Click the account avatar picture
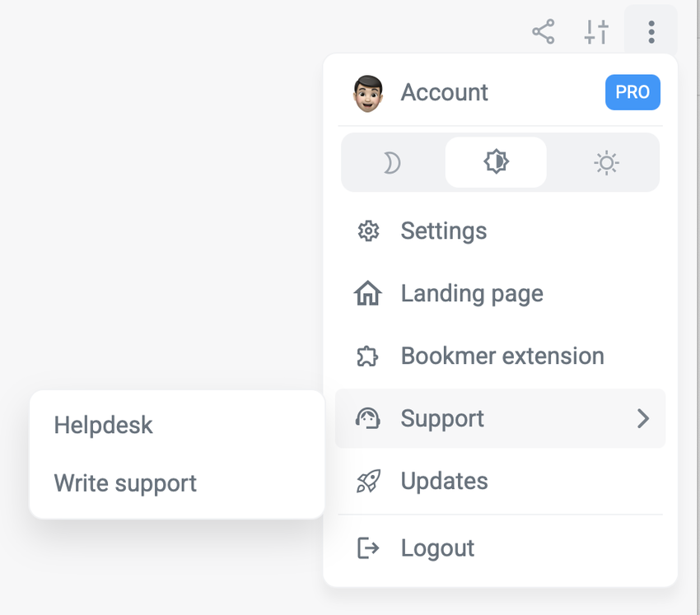 [368, 93]
